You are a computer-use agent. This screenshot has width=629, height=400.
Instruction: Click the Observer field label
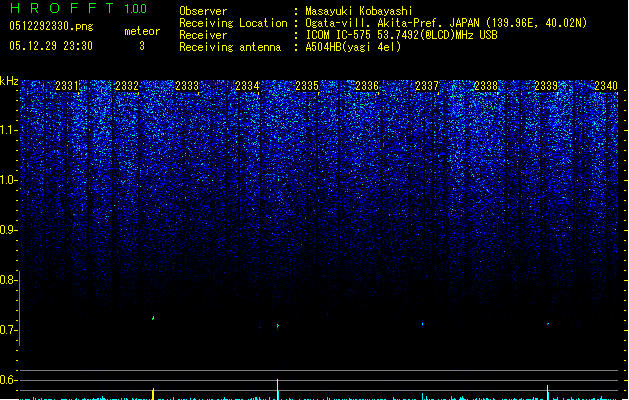pyautogui.click(x=203, y=11)
